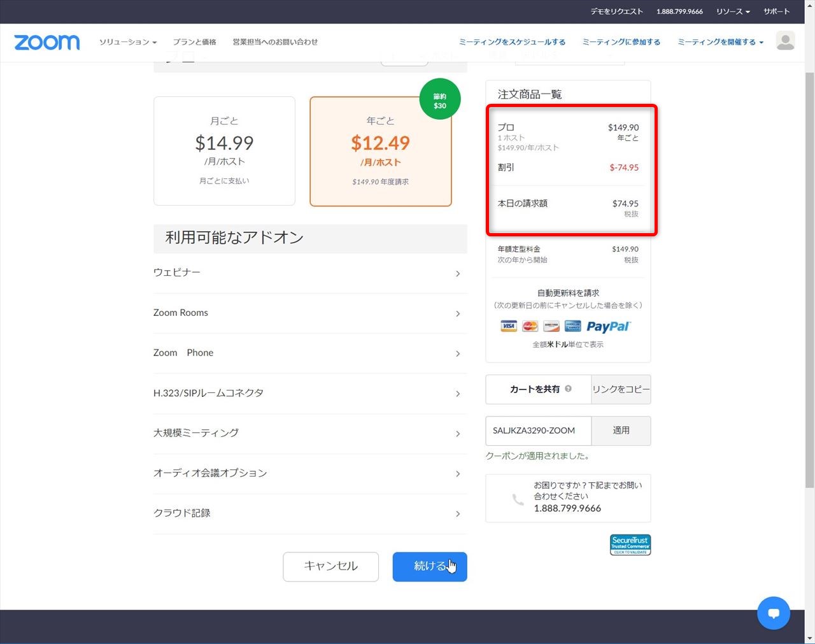The height and width of the screenshot is (644, 815).
Task: Click the 自動更新料を請求 text
Action: click(x=568, y=293)
